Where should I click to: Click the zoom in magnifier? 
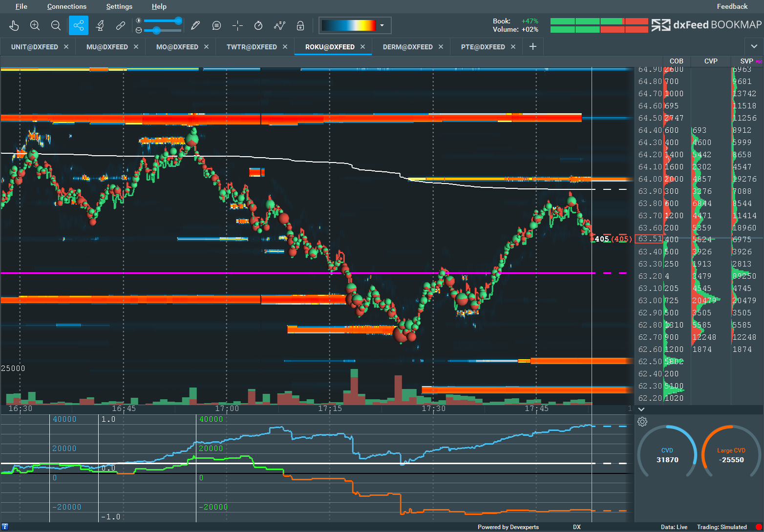click(35, 25)
